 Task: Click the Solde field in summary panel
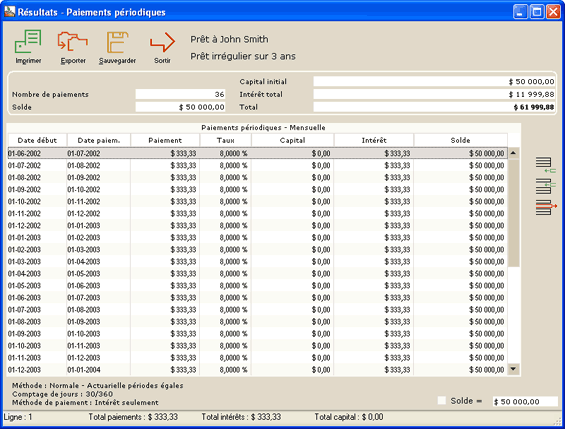(x=180, y=107)
